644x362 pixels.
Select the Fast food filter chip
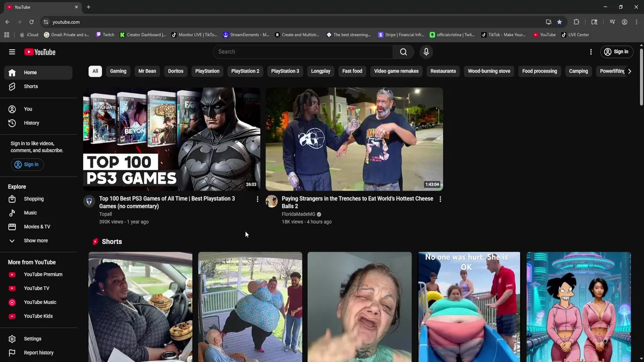click(352, 71)
